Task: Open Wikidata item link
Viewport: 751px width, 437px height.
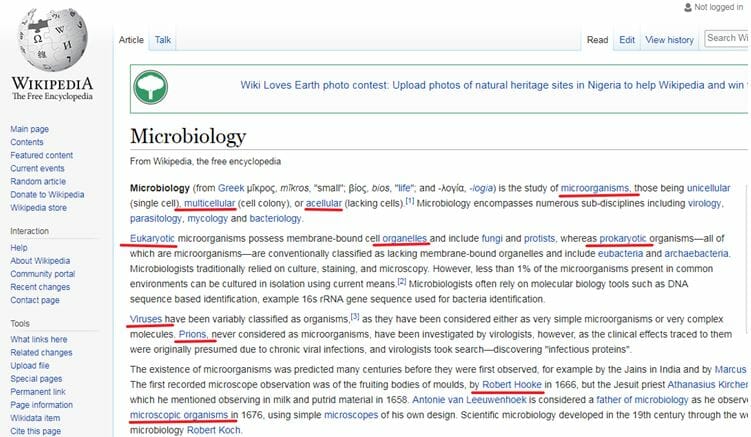Action: pyautogui.click(x=35, y=418)
